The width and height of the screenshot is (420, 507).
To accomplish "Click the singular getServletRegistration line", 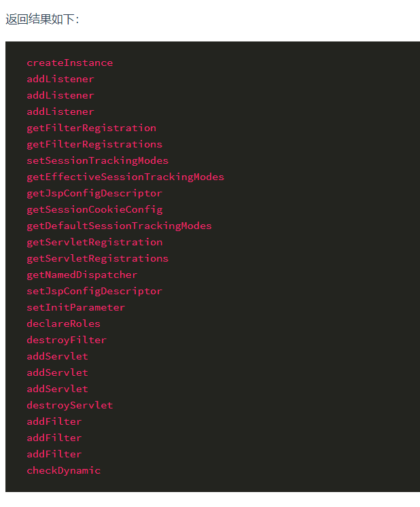I will coord(94,243).
